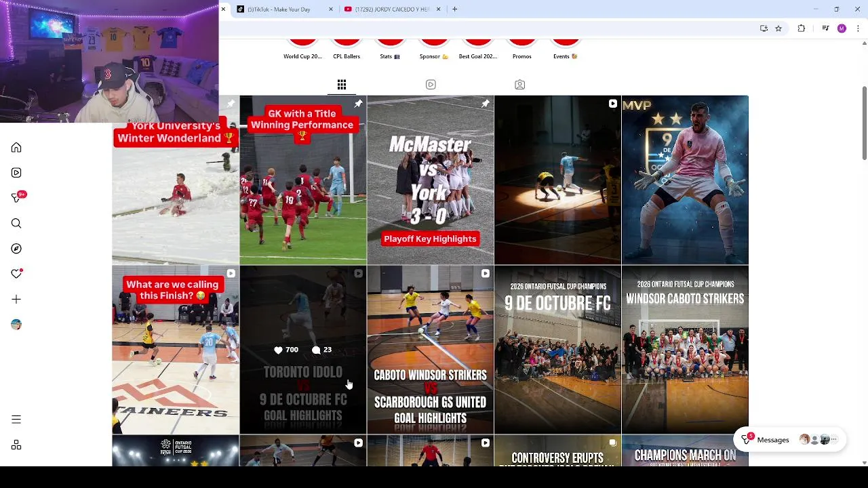
Task: Restore down the browser window
Action: point(837,9)
